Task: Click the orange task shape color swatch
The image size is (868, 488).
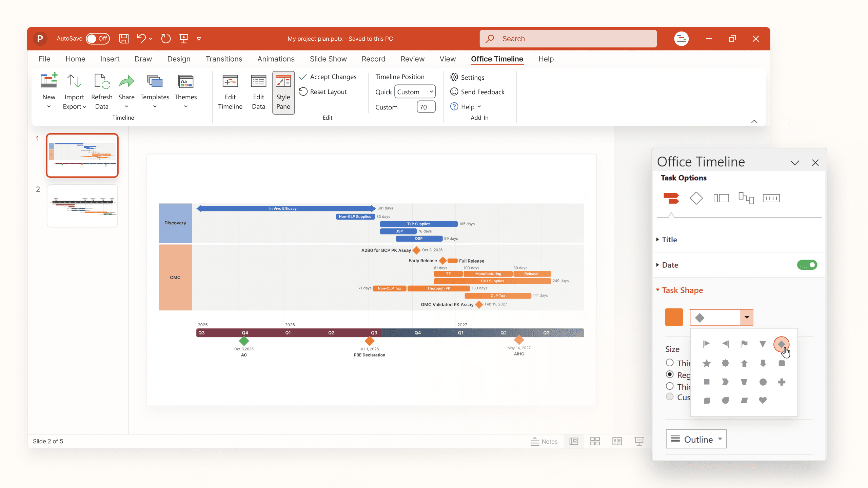Action: click(674, 317)
